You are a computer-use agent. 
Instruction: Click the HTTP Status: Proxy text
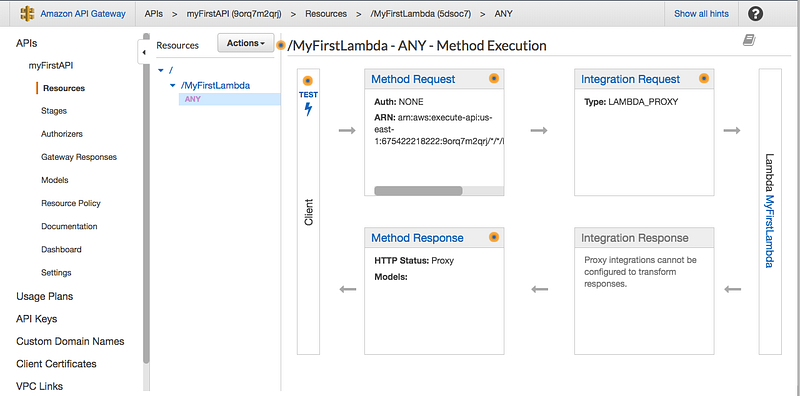click(x=414, y=260)
